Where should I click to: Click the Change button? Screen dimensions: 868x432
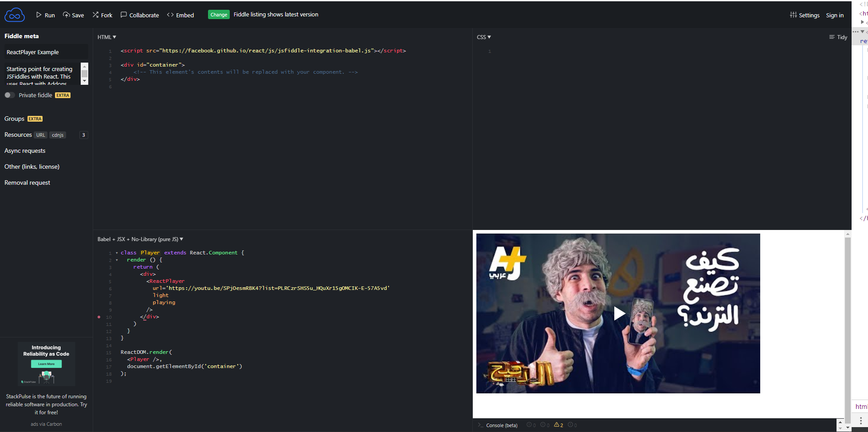[219, 14]
